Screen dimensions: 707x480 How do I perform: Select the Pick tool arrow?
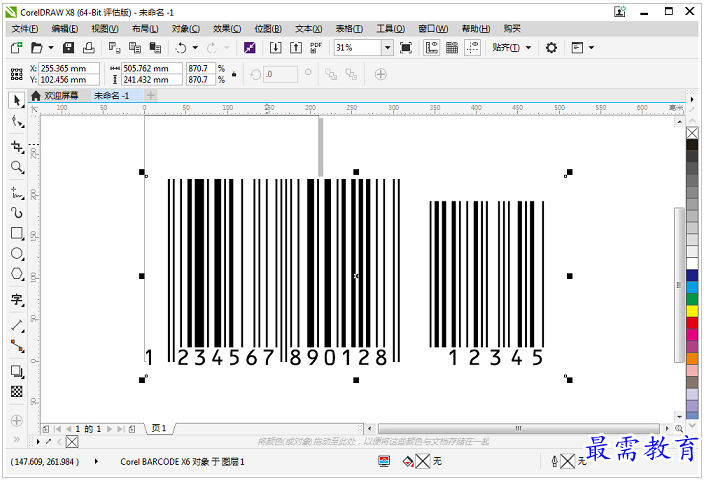point(17,100)
